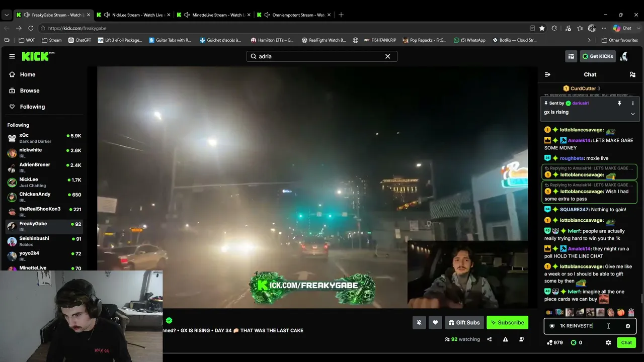This screenshot has width=644, height=362.
Task: Open theRealShooKon3 channel in sidebar
Action: (x=44, y=212)
